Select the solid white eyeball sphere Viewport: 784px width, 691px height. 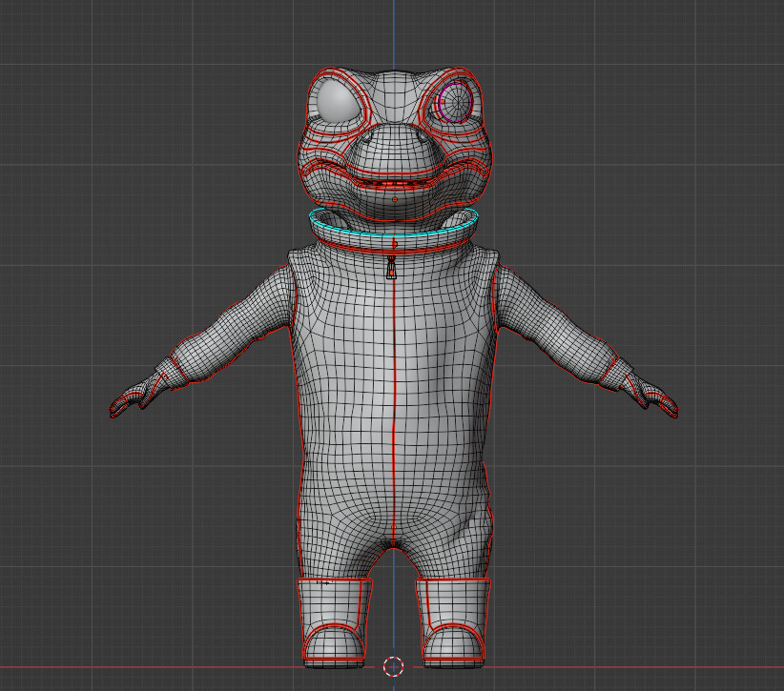point(339,102)
